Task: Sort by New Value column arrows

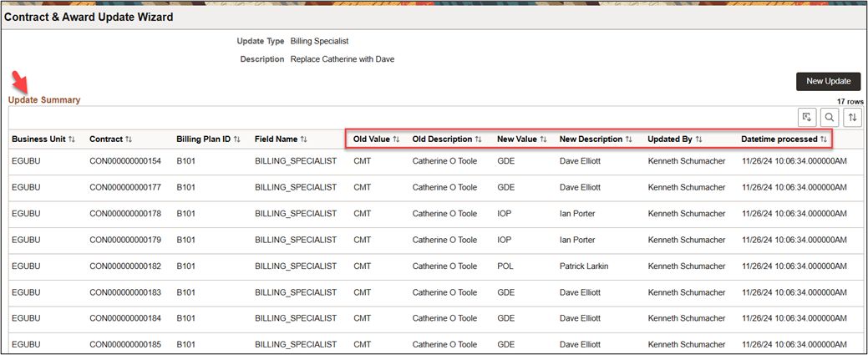Action: click(x=543, y=139)
